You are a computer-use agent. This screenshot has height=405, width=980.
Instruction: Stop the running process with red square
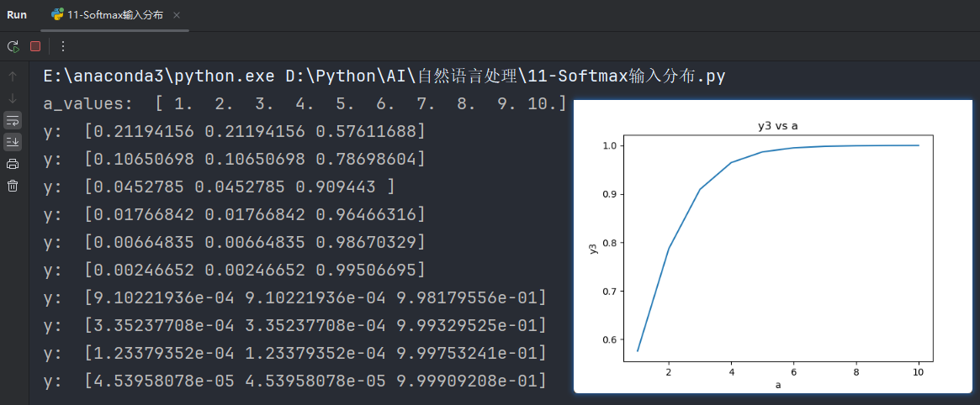pyautogui.click(x=35, y=46)
